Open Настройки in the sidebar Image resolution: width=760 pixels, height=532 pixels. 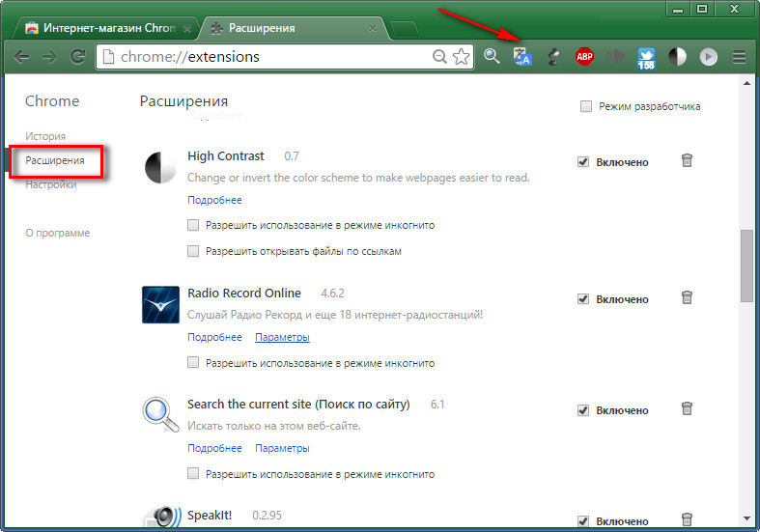click(x=51, y=184)
